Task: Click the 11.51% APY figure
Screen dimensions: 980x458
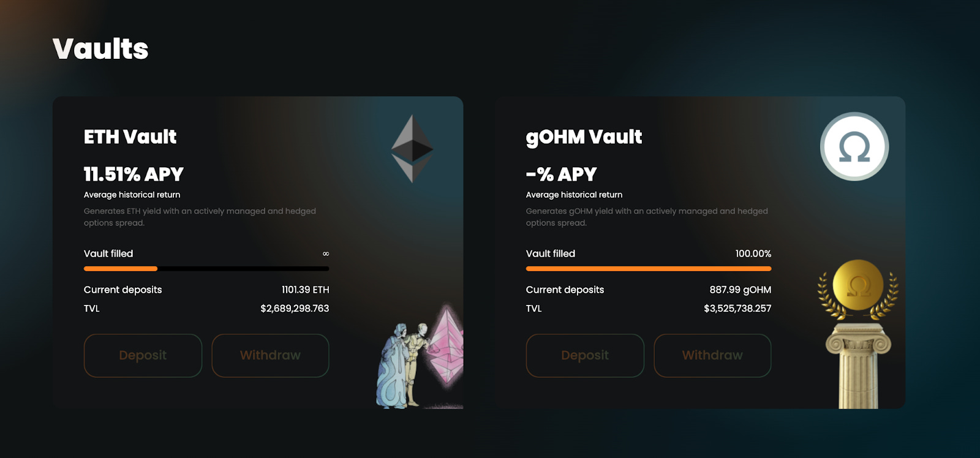Action: click(x=134, y=175)
